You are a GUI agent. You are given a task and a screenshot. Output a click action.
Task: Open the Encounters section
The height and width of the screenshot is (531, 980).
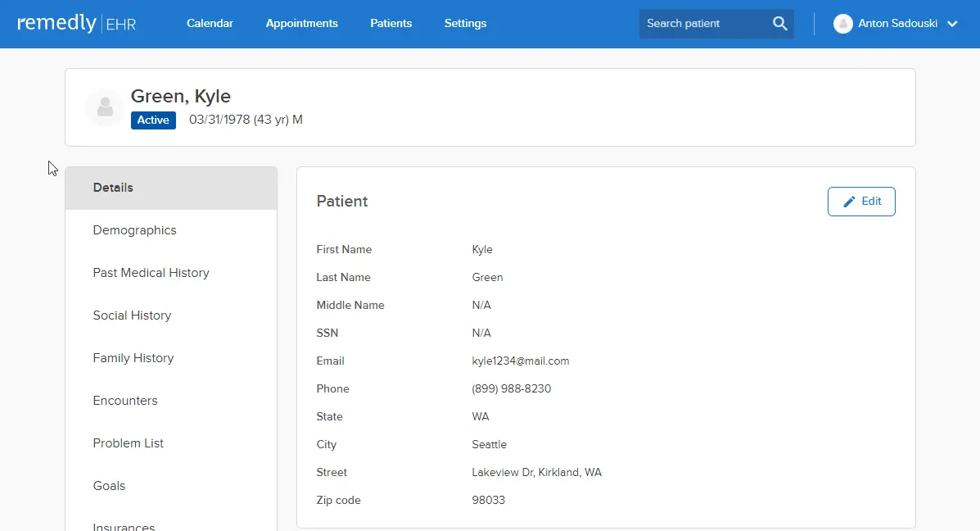pos(171,400)
